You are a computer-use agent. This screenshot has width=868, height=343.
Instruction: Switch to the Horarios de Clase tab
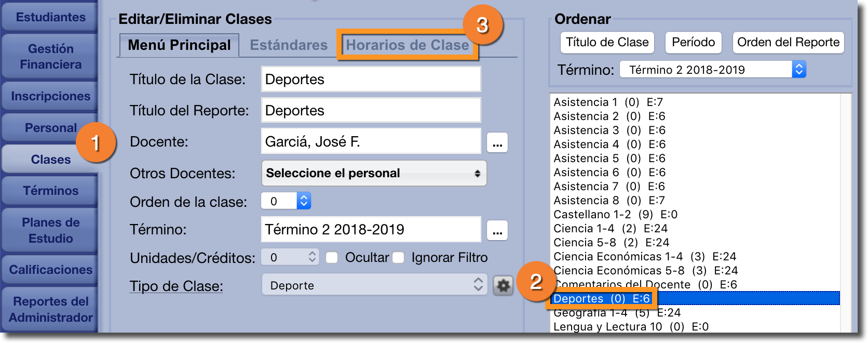[x=407, y=45]
